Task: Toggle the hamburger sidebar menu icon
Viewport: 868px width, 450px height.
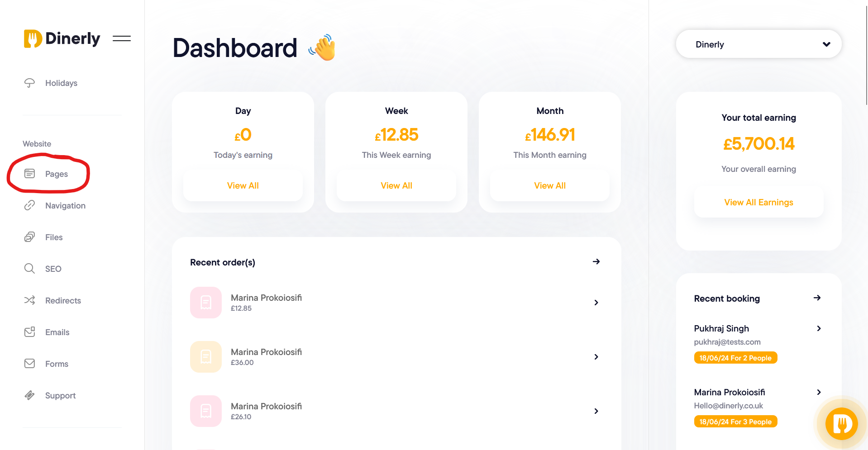Action: tap(122, 38)
